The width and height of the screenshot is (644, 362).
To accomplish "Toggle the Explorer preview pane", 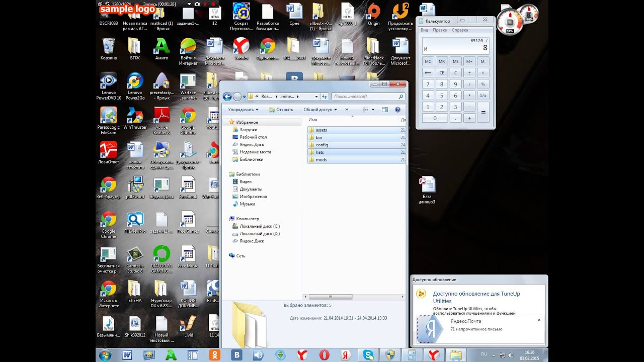I will [x=385, y=109].
